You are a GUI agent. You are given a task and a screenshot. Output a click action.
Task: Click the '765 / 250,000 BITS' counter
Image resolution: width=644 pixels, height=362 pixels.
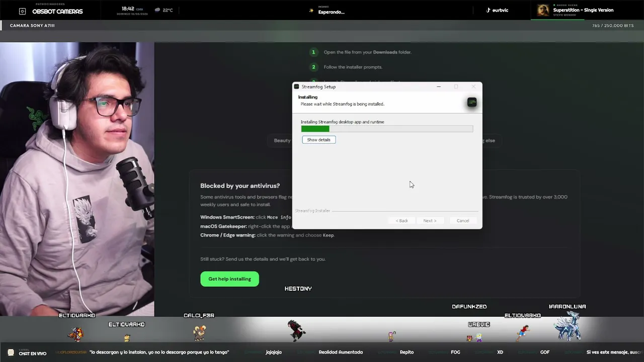613,26
